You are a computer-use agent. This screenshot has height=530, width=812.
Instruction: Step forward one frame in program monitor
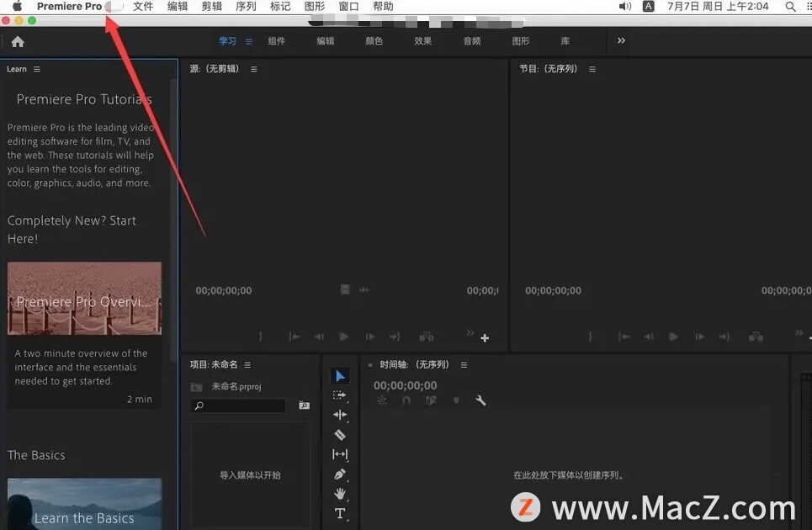coord(699,337)
